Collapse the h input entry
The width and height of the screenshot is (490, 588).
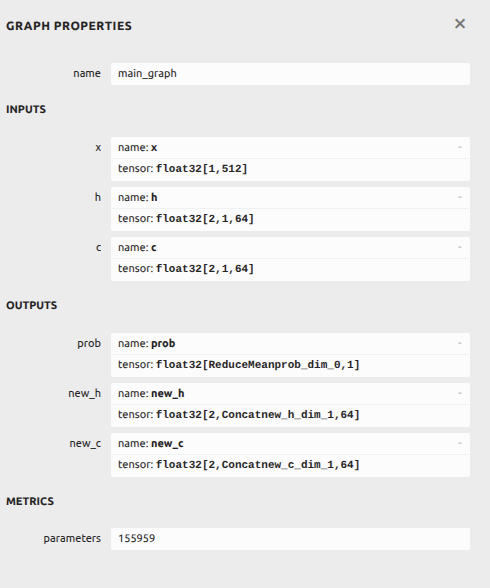pyautogui.click(x=460, y=197)
